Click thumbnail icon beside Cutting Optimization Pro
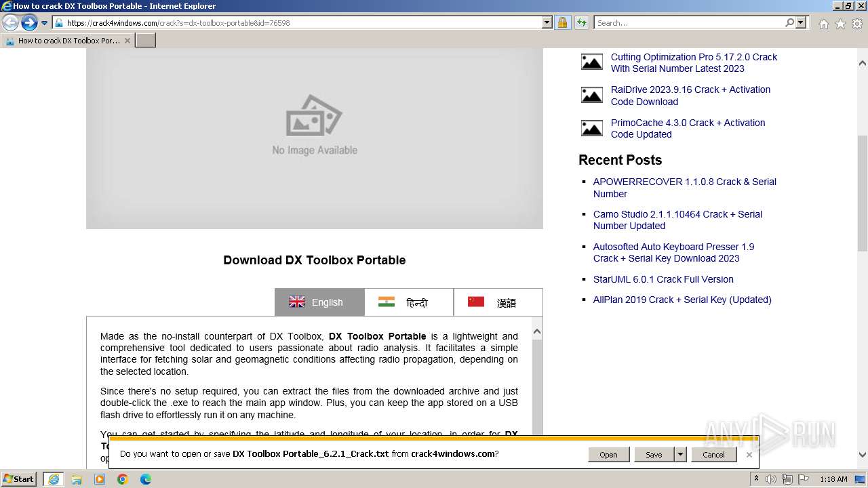 click(592, 62)
